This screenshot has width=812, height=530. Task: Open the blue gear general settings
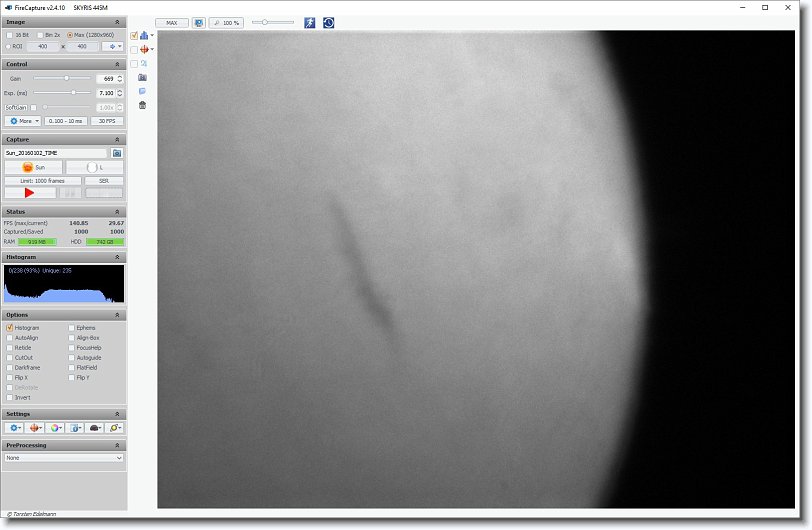14,428
